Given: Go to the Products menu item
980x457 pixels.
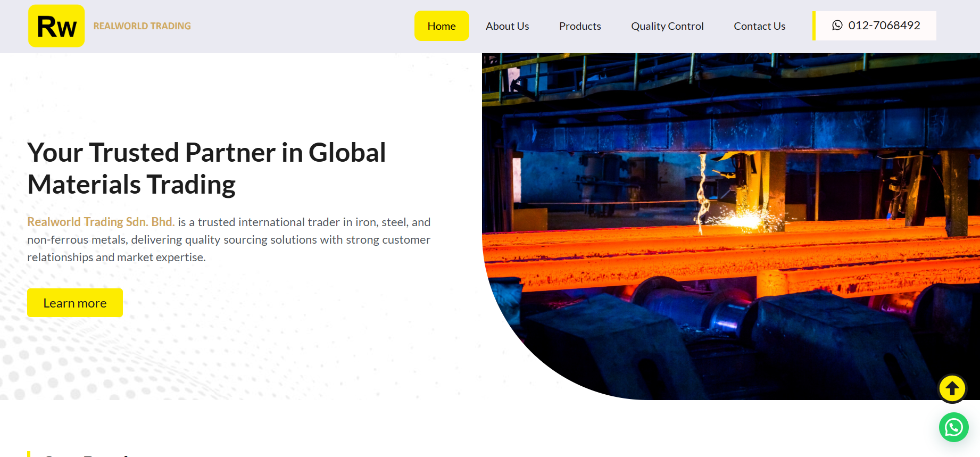Looking at the screenshot, I should 579,26.
